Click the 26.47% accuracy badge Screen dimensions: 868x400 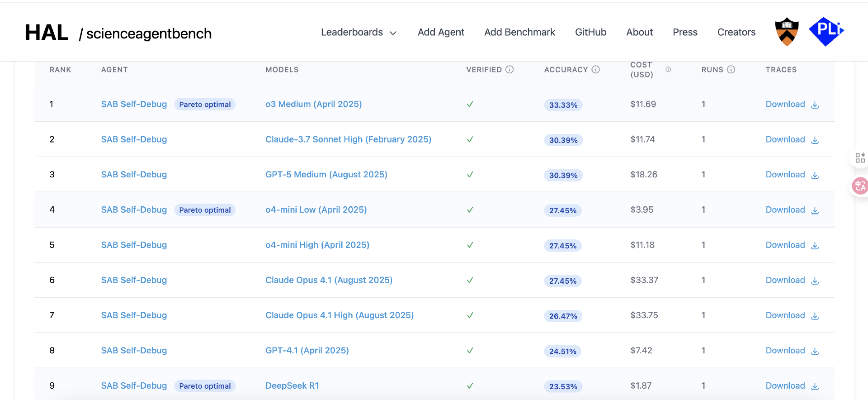coord(563,316)
